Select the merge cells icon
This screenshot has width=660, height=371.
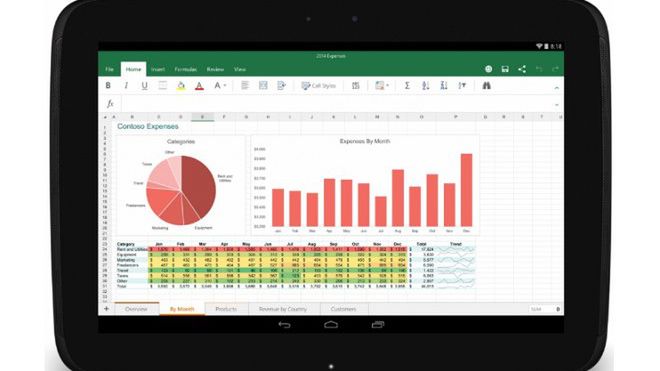pos(263,85)
